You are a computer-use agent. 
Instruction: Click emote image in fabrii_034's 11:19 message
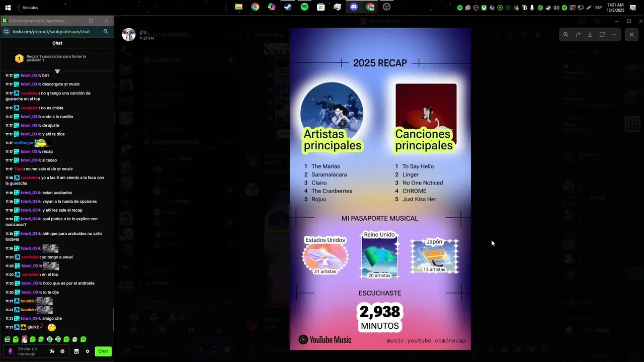(x=50, y=248)
